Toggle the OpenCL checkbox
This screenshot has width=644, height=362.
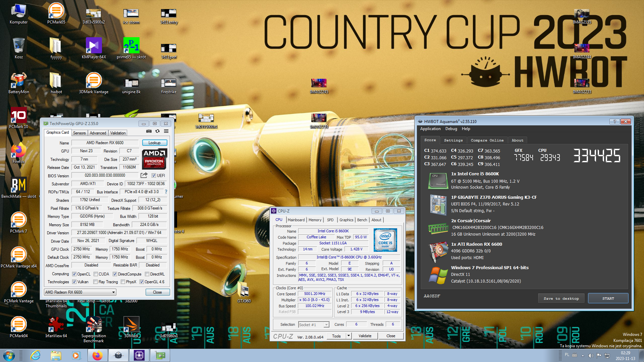[x=74, y=274]
